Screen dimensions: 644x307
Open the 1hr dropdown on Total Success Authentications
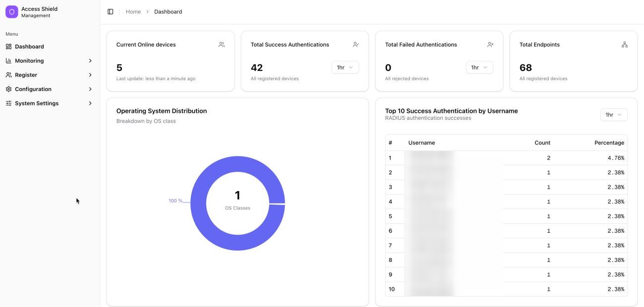[345, 67]
